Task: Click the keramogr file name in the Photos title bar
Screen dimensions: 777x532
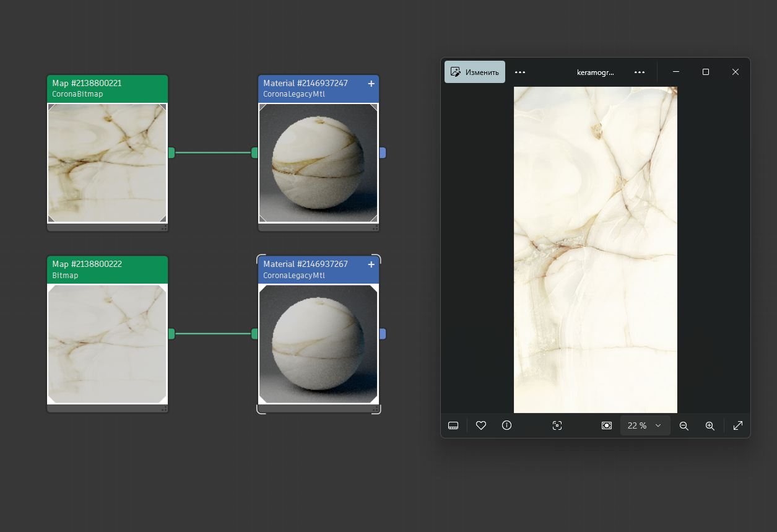Action: (x=596, y=72)
